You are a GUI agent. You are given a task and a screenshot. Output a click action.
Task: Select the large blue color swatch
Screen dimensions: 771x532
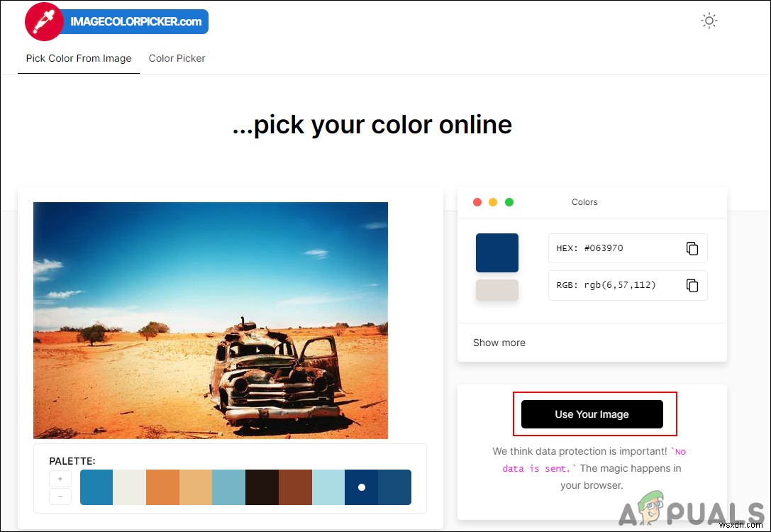(x=497, y=253)
